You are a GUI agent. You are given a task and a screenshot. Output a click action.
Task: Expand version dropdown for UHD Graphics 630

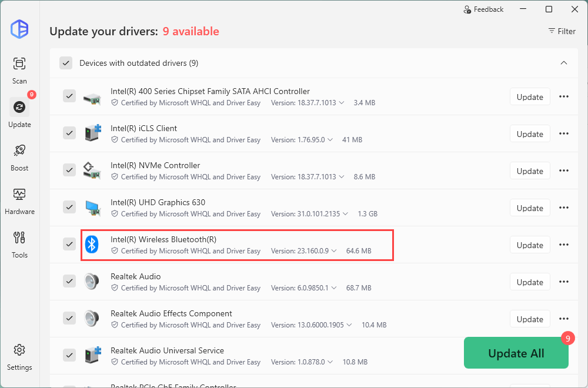pos(345,214)
